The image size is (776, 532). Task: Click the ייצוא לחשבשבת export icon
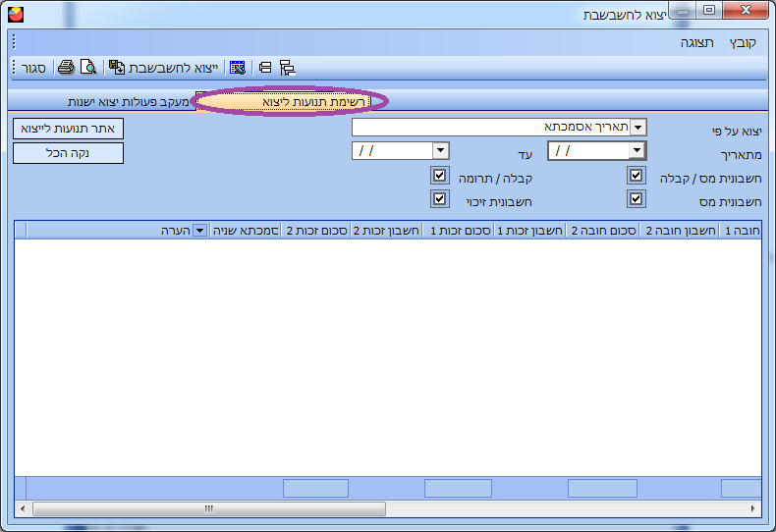[117, 68]
